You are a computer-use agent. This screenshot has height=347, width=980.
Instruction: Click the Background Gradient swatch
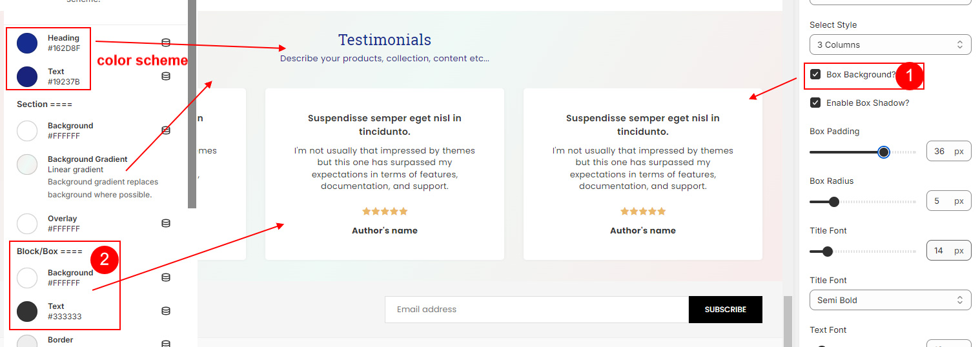[x=27, y=164]
